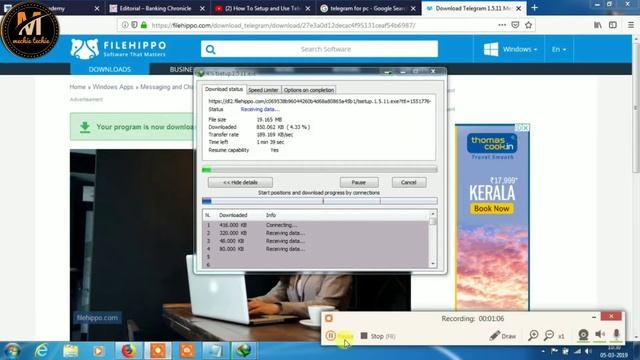Click the address bar URL
The width and height of the screenshot is (640, 360).
(283, 25)
